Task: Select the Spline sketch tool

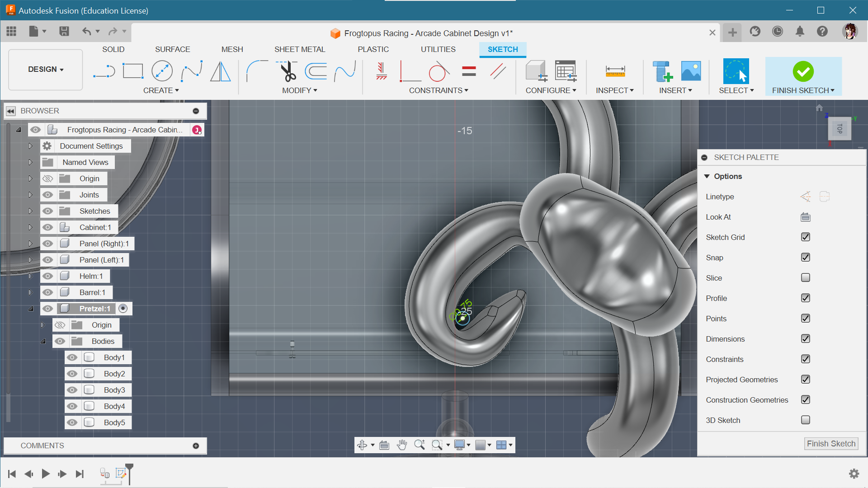Action: 191,71
